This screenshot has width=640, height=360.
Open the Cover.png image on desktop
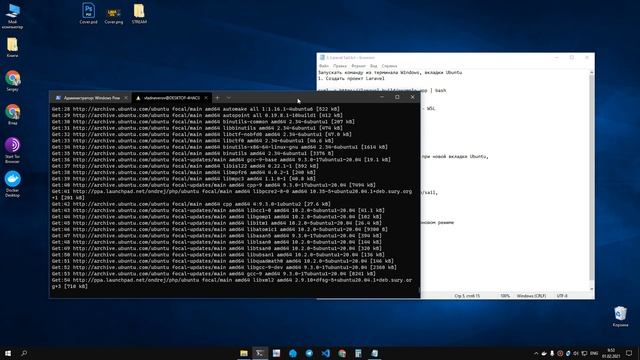[113, 16]
